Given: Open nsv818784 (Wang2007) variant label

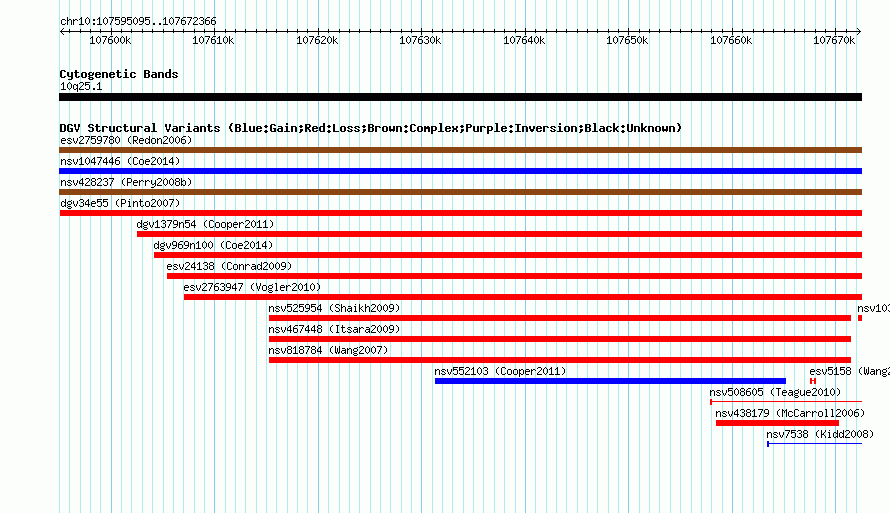Looking at the screenshot, I should pos(329,350).
